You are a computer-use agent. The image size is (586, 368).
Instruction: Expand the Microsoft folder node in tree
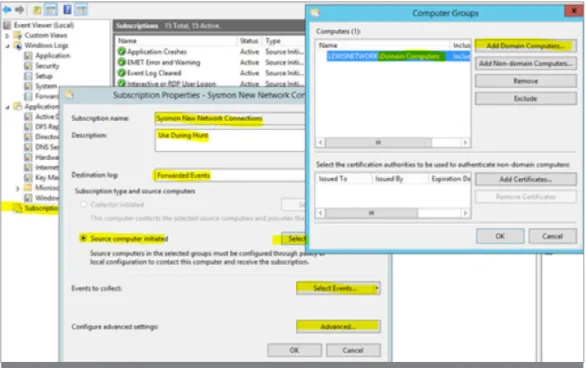pyautogui.click(x=18, y=188)
